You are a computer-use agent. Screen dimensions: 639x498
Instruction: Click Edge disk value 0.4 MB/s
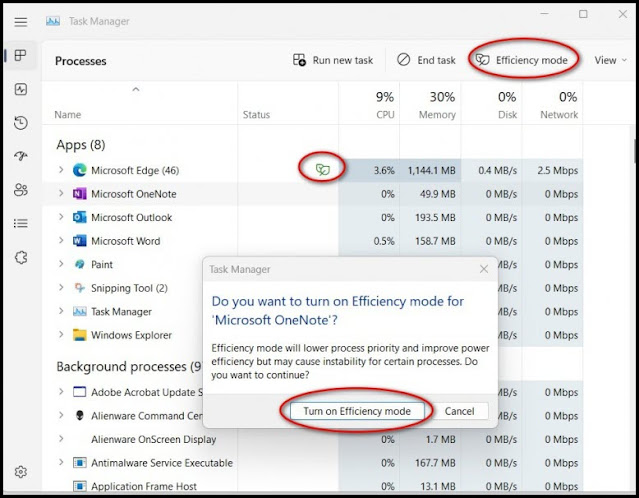point(498,170)
